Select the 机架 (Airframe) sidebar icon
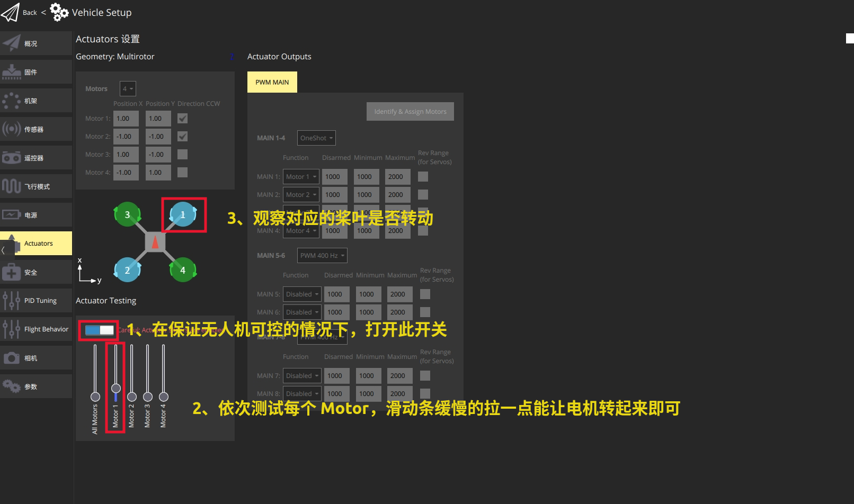854x504 pixels. (x=36, y=100)
